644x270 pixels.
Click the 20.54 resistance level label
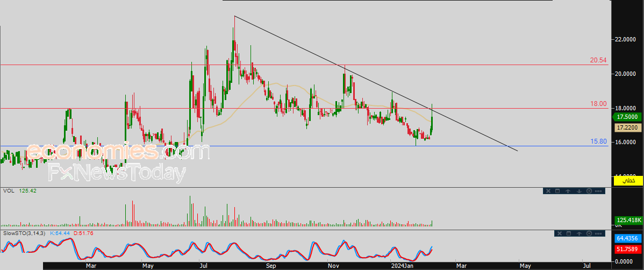point(598,60)
